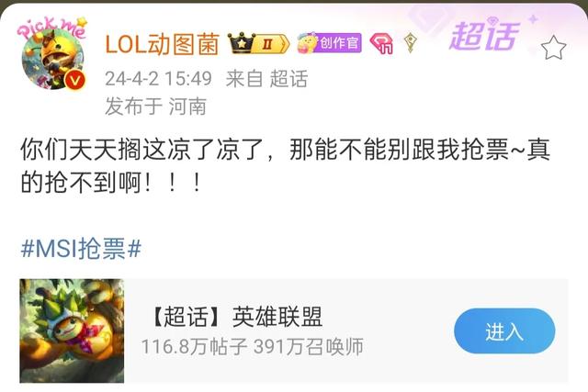
Task: Tap the 24-4-2 15:49 post timestamp
Action: pos(158,79)
